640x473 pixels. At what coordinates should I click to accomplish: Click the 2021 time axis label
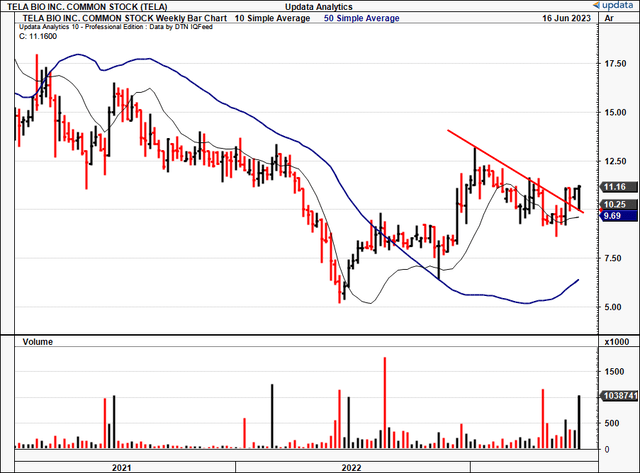tap(122, 468)
